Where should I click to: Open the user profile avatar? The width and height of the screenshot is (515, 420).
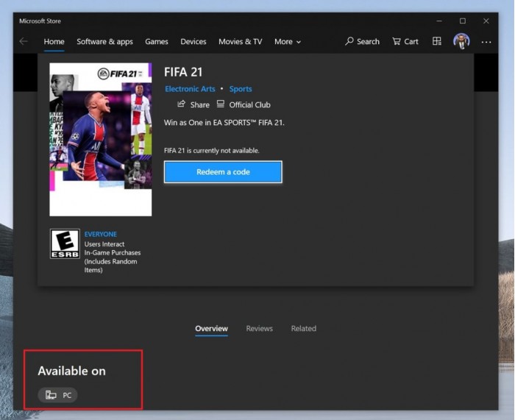point(461,42)
